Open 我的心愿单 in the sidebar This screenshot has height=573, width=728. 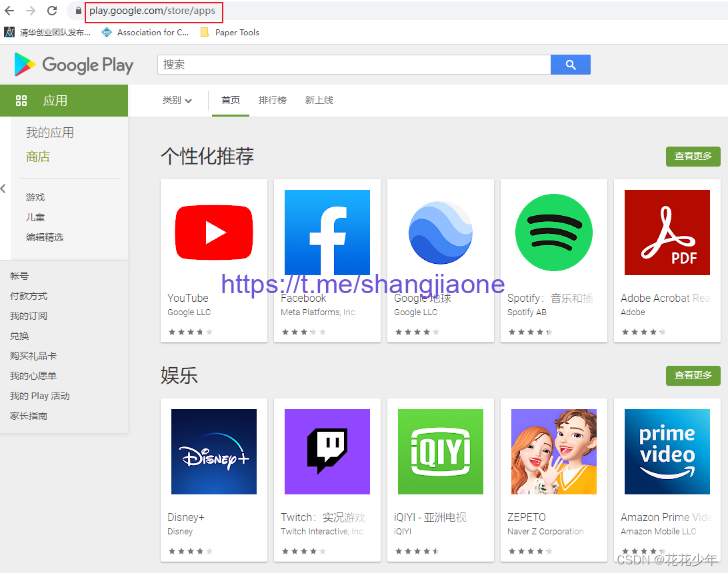[33, 376]
